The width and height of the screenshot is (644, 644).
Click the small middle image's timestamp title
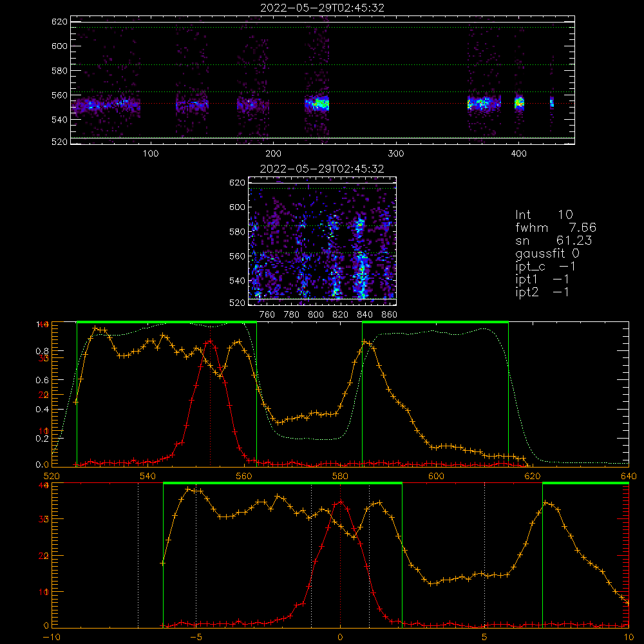point(322,169)
